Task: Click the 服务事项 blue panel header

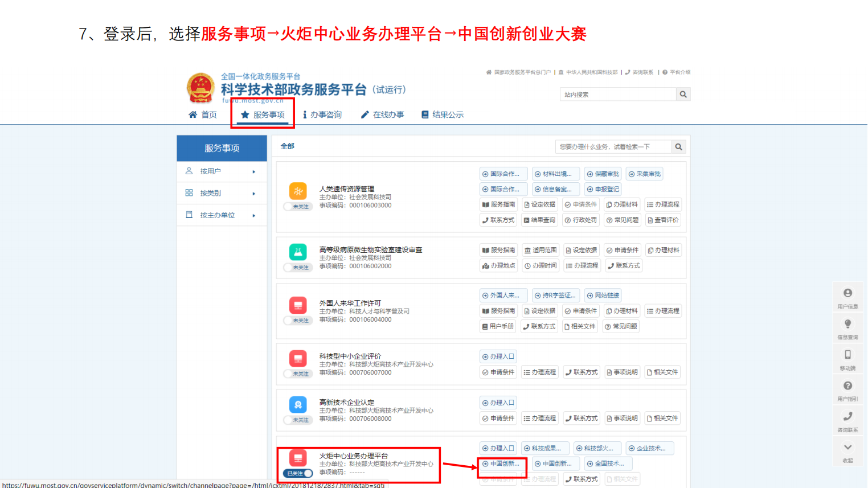Action: pyautogui.click(x=222, y=148)
